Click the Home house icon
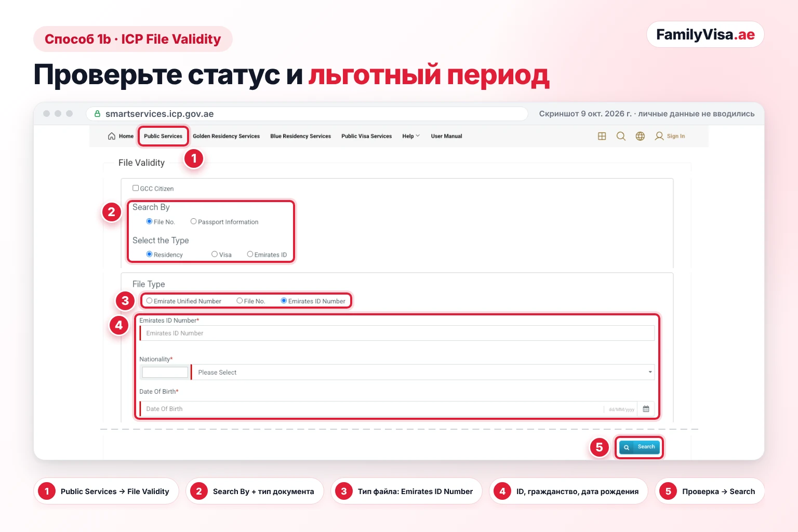798x532 pixels. (x=112, y=136)
